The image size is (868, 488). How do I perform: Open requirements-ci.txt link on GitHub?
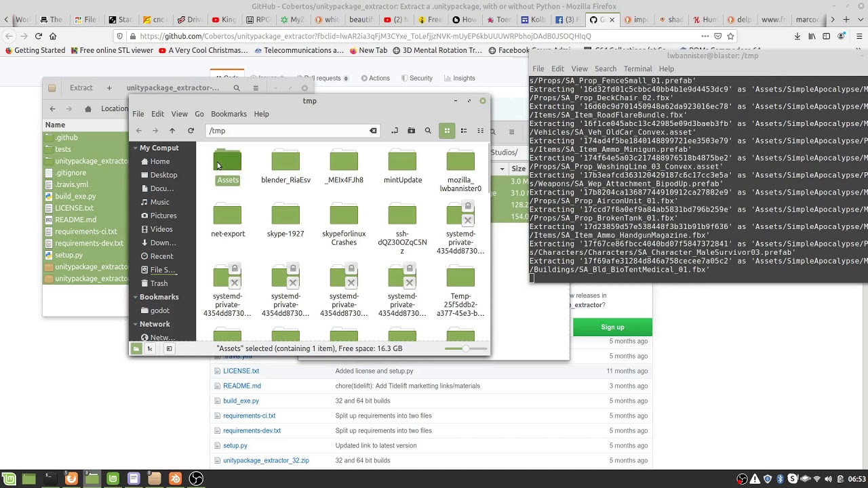click(x=250, y=415)
